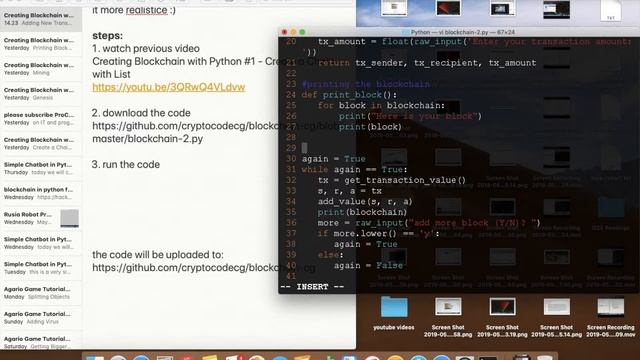
Task: Click the def print_block() line in vi
Action: coord(349,95)
